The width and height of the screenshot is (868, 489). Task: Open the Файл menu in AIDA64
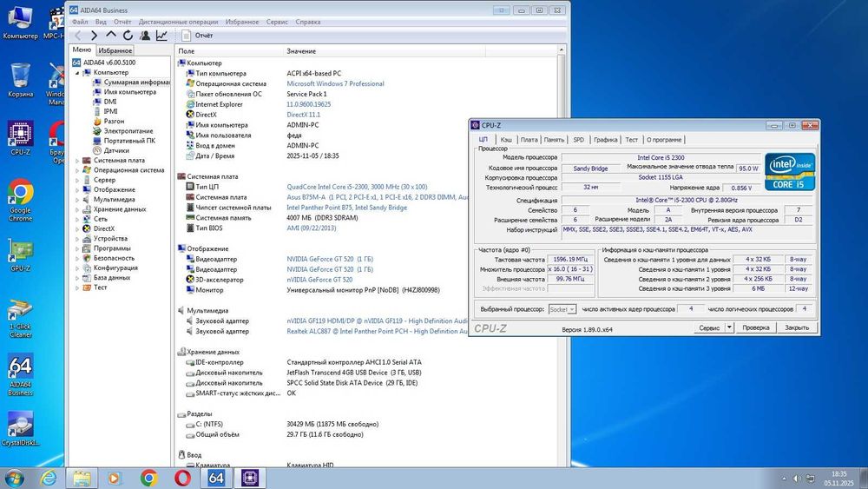pyautogui.click(x=80, y=23)
